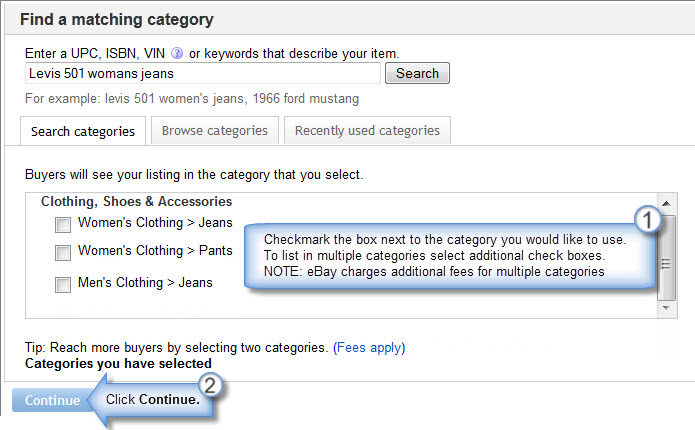Tick the Women's Clothing > Pants checkbox
Image resolution: width=695 pixels, height=430 pixels.
point(62,253)
